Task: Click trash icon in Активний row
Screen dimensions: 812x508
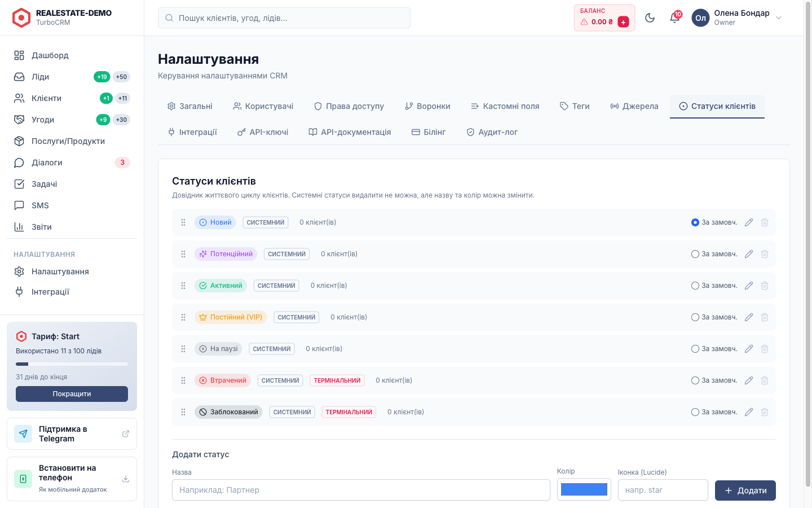Action: point(765,286)
